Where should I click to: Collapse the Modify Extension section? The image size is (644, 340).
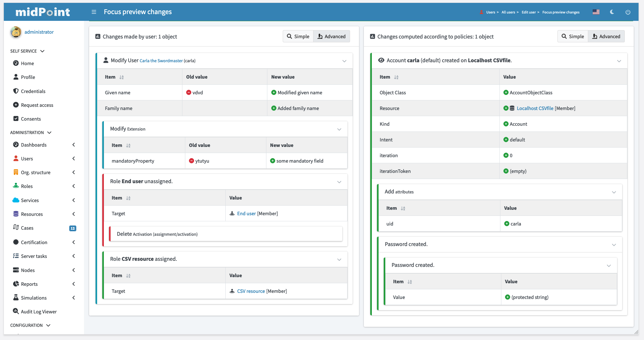(x=339, y=129)
